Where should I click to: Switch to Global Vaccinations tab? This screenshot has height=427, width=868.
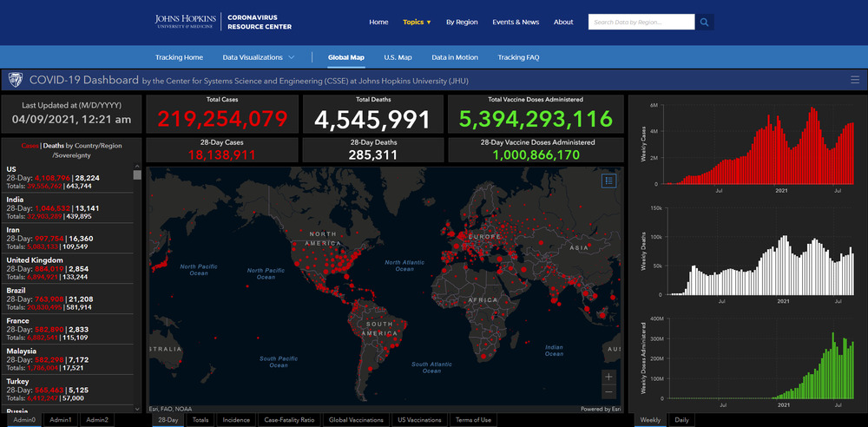[356, 420]
